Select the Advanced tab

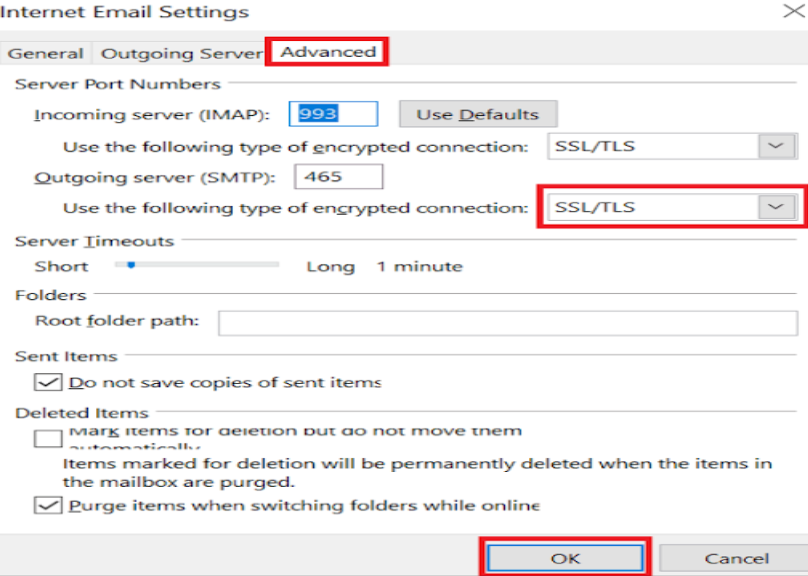click(x=328, y=52)
